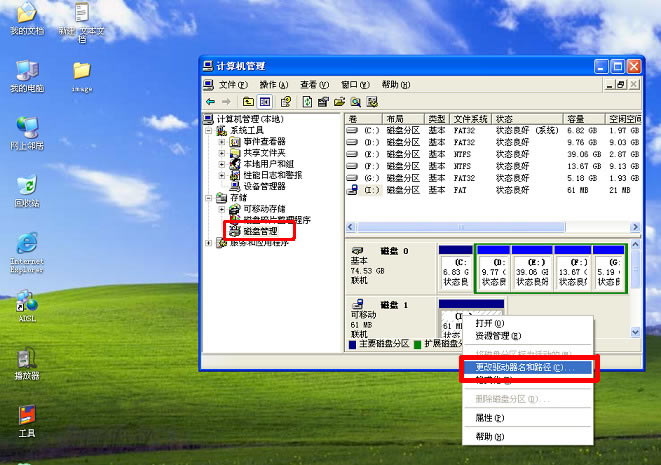Click the Refresh toolbar icon
661x465 pixels.
pyautogui.click(x=307, y=102)
